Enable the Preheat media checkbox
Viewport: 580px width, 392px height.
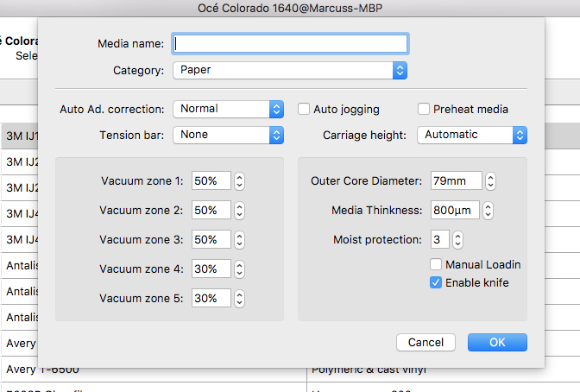click(x=424, y=109)
